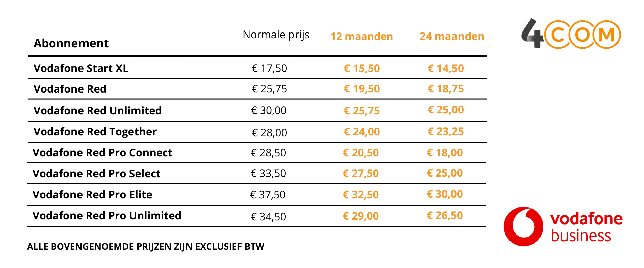Click the € 26,50 Pro Unlimited price
The width and height of the screenshot is (644, 268).
point(445,215)
